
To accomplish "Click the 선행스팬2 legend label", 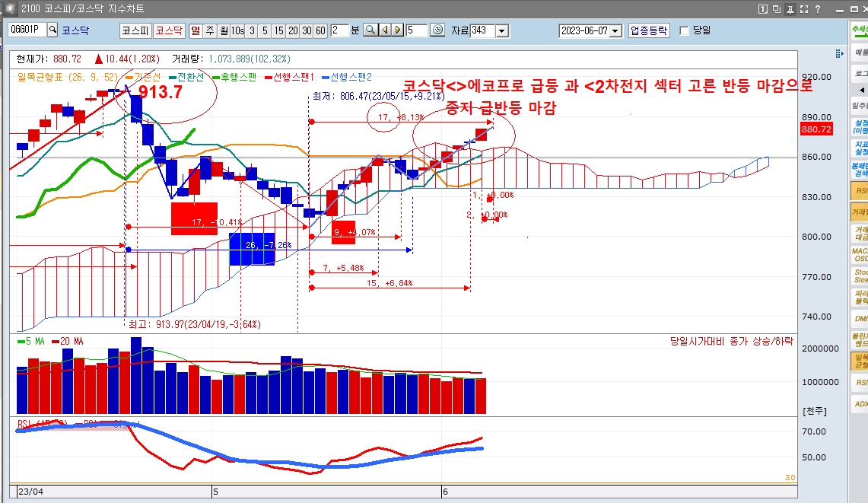I will [x=351, y=77].
